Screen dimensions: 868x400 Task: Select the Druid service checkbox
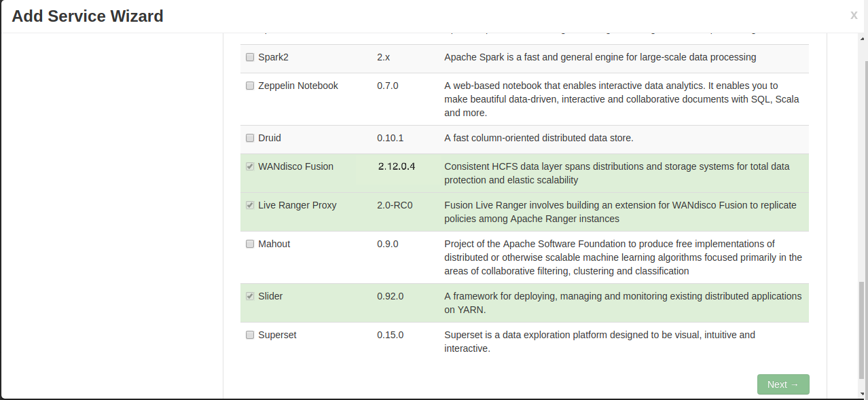[x=250, y=139]
